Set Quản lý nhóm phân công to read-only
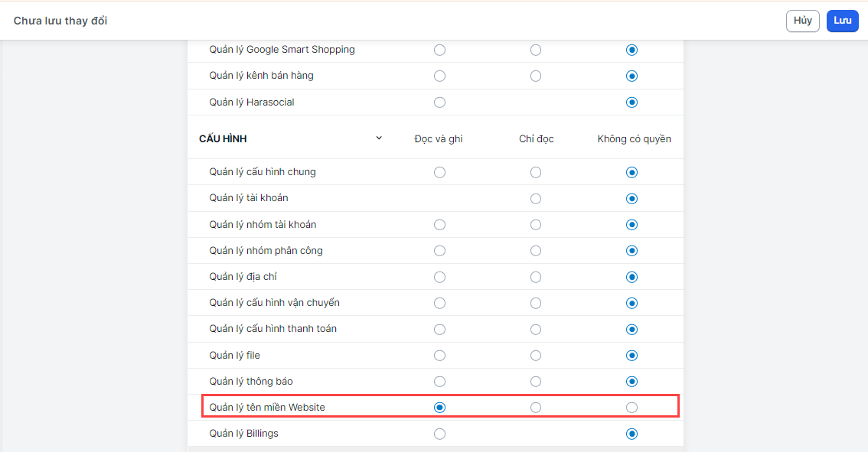This screenshot has height=452, width=868. point(536,251)
